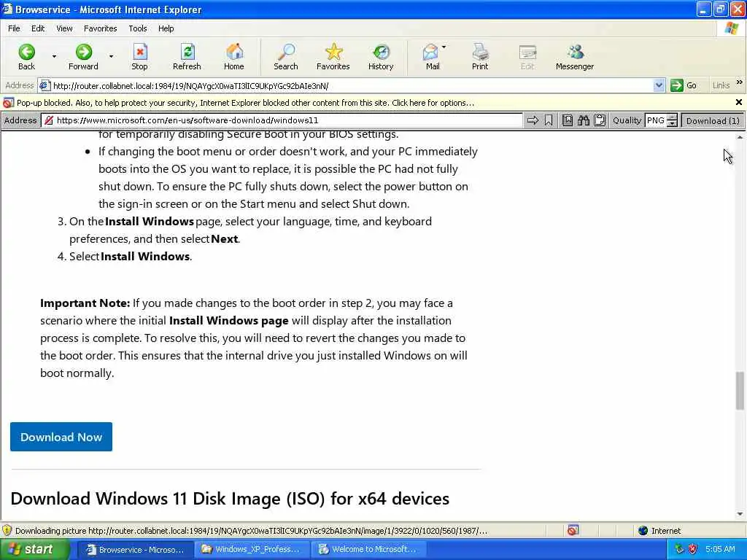Increase the Quality stepper value
The height and width of the screenshot is (560, 747).
pyautogui.click(x=672, y=117)
